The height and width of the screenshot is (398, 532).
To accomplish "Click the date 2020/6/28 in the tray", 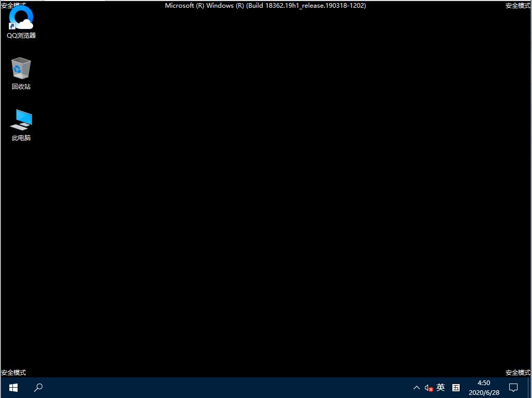I will coord(484,392).
